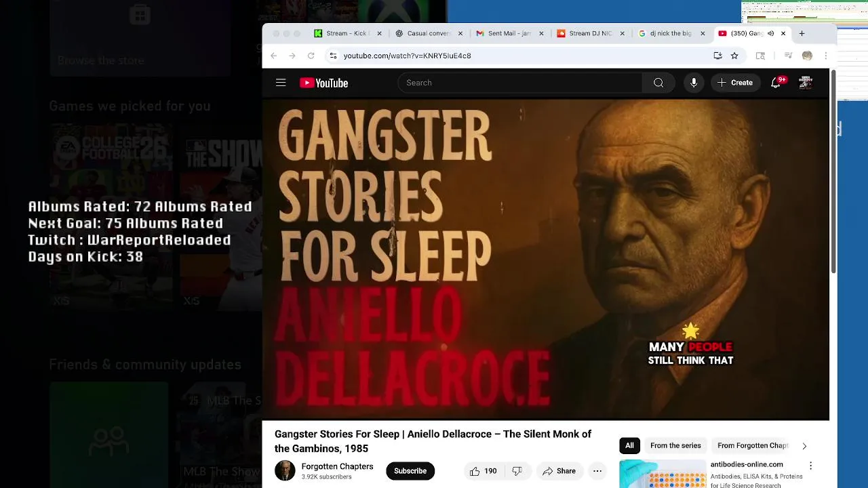The width and height of the screenshot is (868, 488).
Task: View site information icon beside URL
Action: [x=333, y=56]
